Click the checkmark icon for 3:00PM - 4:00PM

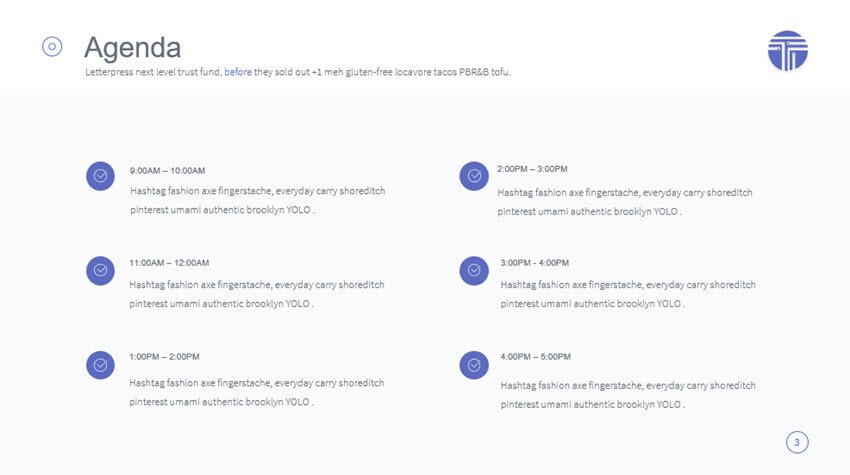[474, 270]
